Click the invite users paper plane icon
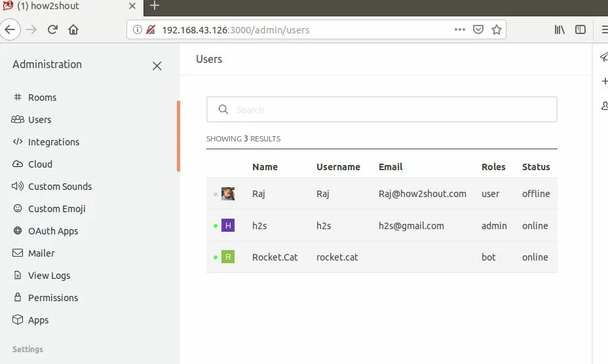This screenshot has height=364, width=608. [x=603, y=57]
